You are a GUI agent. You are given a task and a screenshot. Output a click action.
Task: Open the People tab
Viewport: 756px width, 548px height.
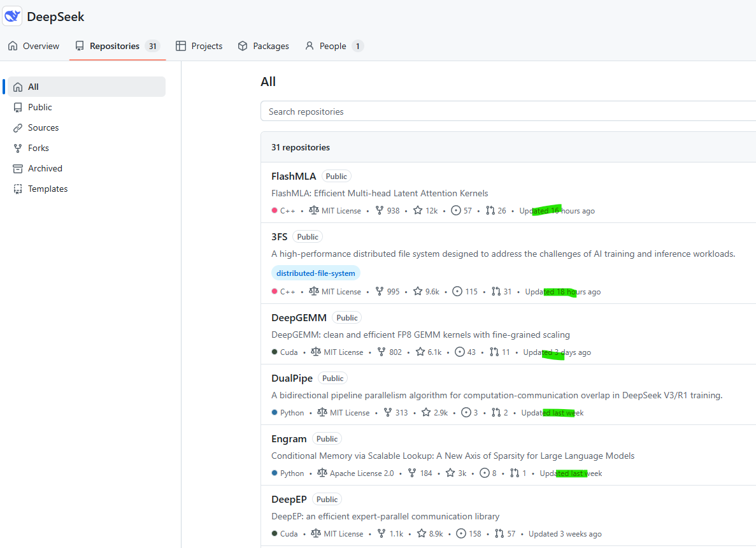tap(334, 46)
